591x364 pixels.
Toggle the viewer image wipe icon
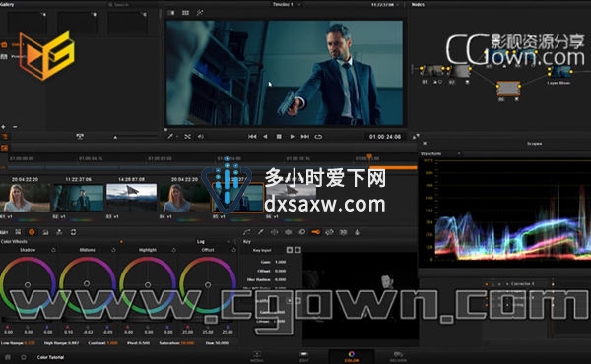(x=171, y=13)
